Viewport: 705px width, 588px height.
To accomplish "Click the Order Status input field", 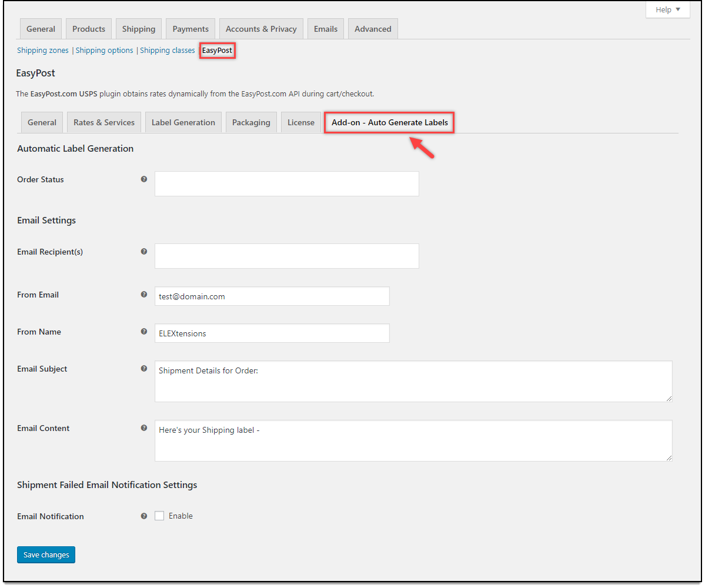I will (287, 183).
